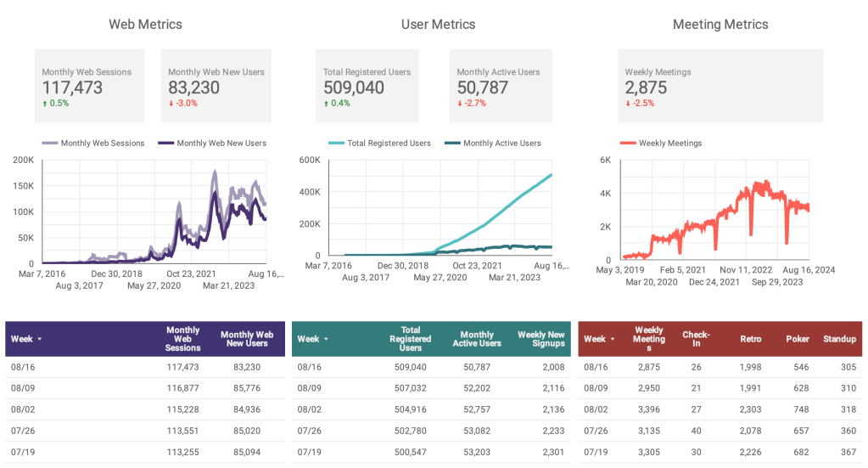Select the 509,040 Total Registered Users scorecard value
The image size is (868, 468).
353,87
